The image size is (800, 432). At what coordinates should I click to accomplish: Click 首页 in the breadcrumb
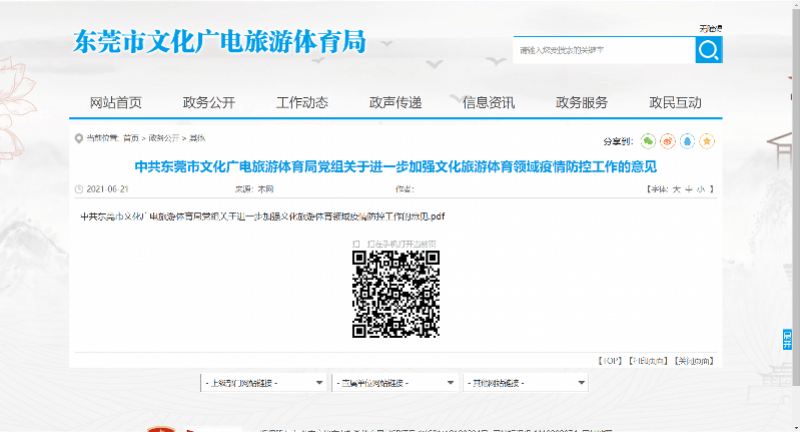[131, 138]
